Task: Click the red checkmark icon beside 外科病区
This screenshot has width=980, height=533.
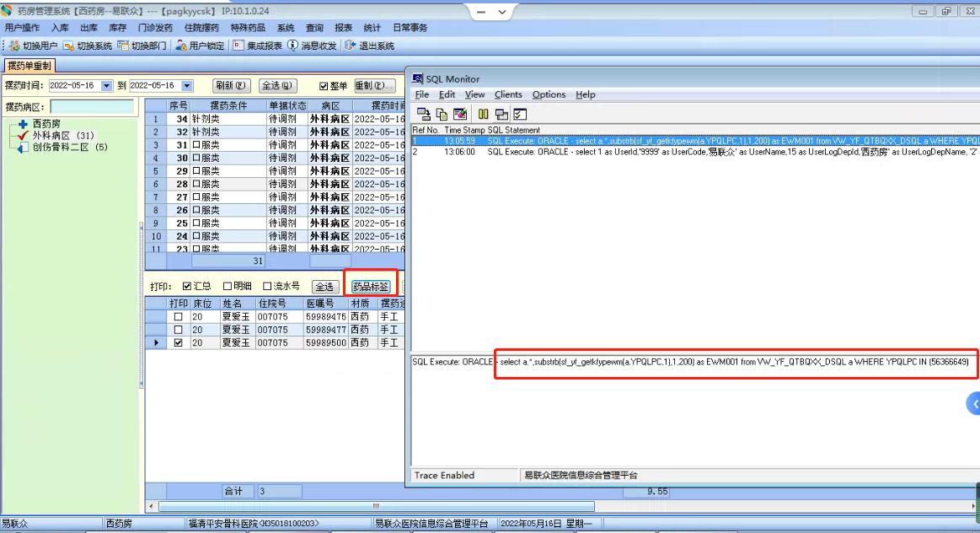Action: 23,135
